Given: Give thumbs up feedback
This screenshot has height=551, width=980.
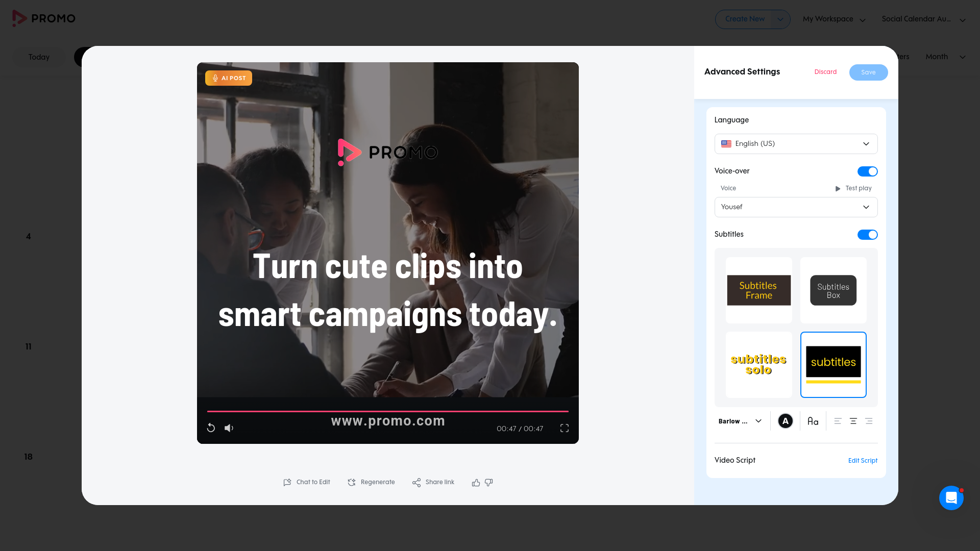Looking at the screenshot, I should click(x=476, y=482).
